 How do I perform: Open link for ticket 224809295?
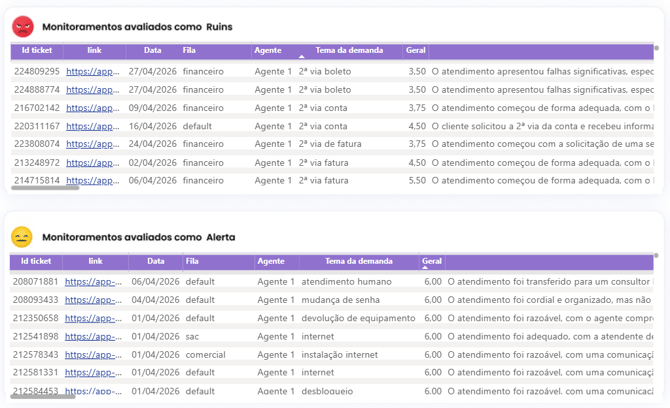93,71
